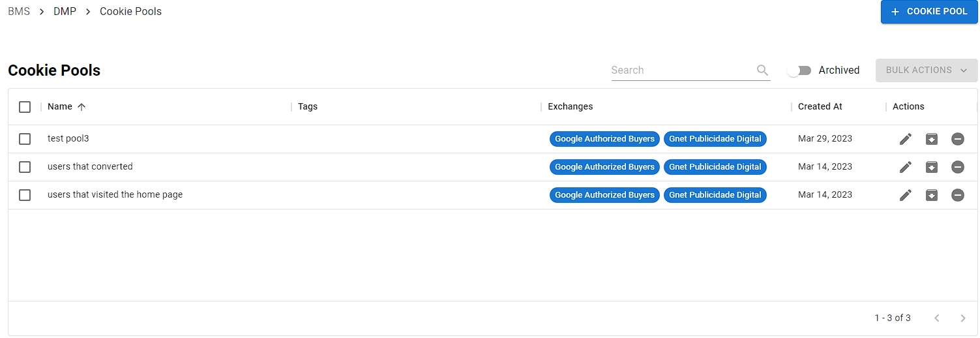980x338 pixels.
Task: Toggle the Archived switch
Action: 799,70
